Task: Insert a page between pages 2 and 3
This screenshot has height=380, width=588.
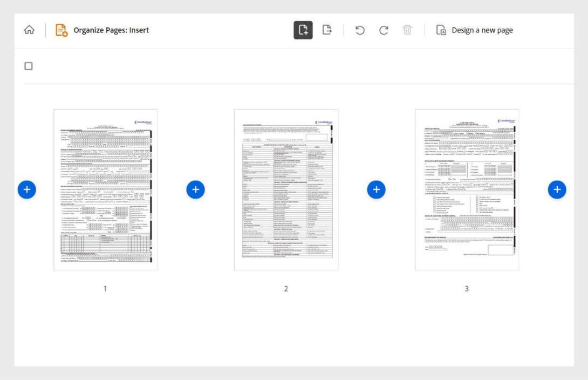Action: (376, 189)
